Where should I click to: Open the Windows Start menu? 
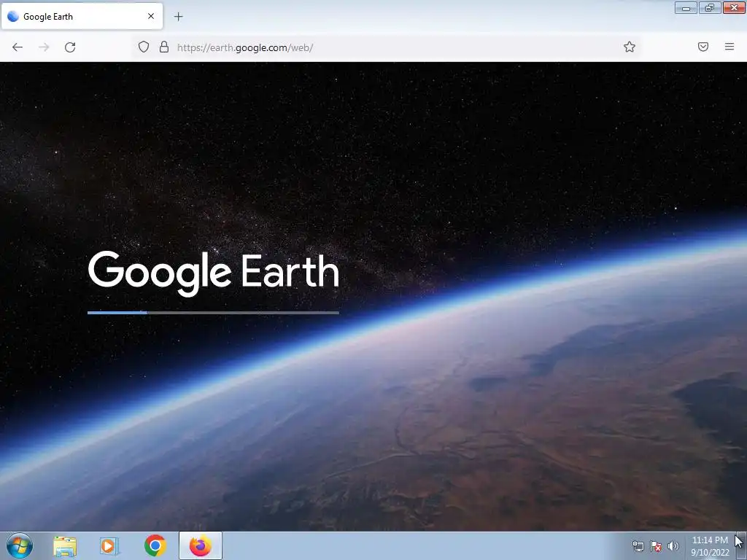coord(20,545)
